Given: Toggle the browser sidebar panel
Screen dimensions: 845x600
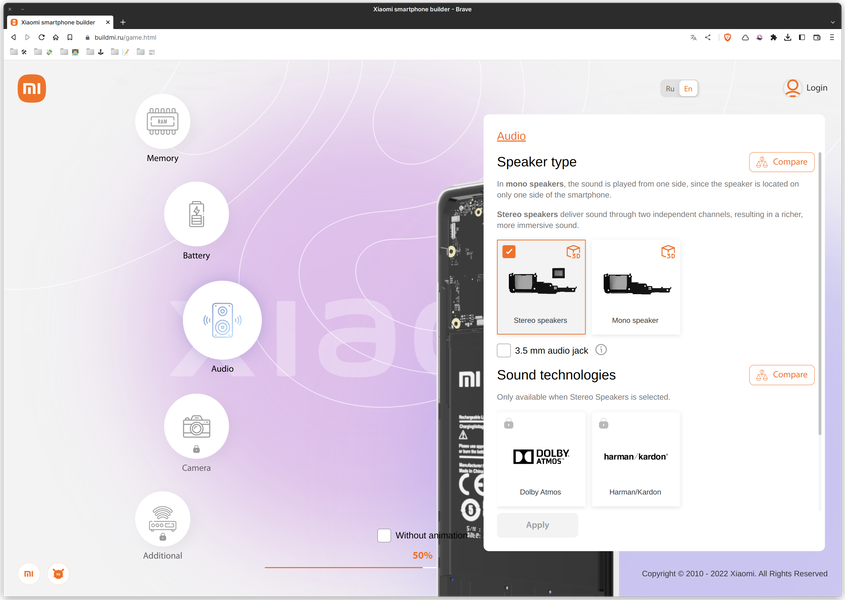Looking at the screenshot, I should [802, 37].
